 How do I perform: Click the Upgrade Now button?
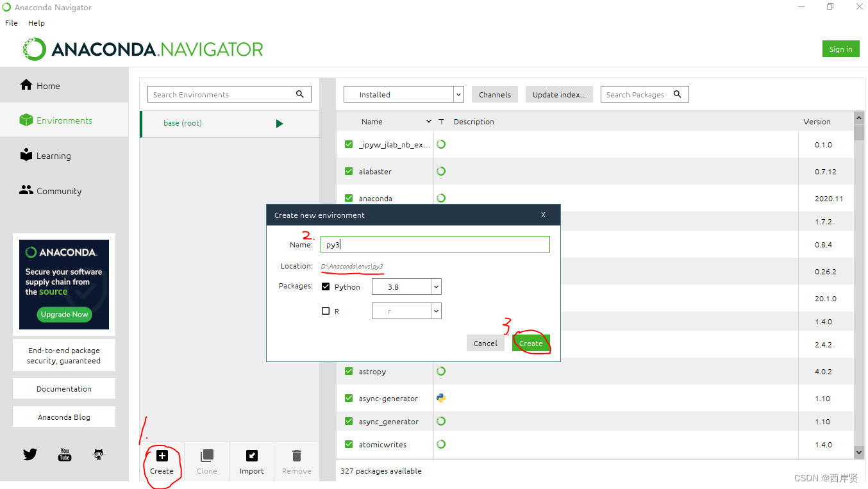64,314
